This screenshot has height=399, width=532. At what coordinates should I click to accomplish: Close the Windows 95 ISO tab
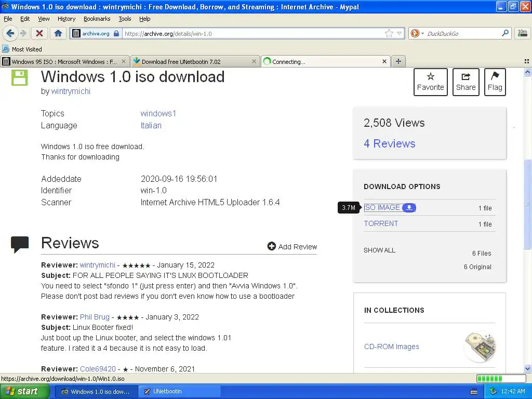[124, 61]
